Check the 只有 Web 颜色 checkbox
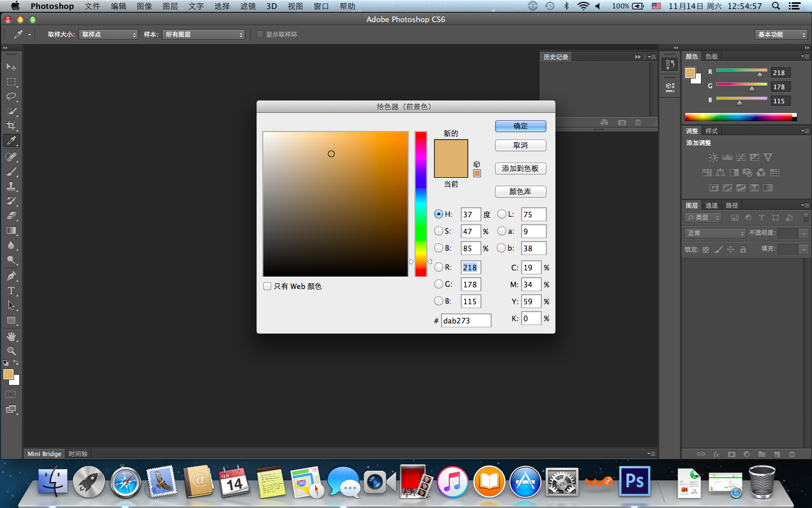This screenshot has width=812, height=508. pos(267,286)
